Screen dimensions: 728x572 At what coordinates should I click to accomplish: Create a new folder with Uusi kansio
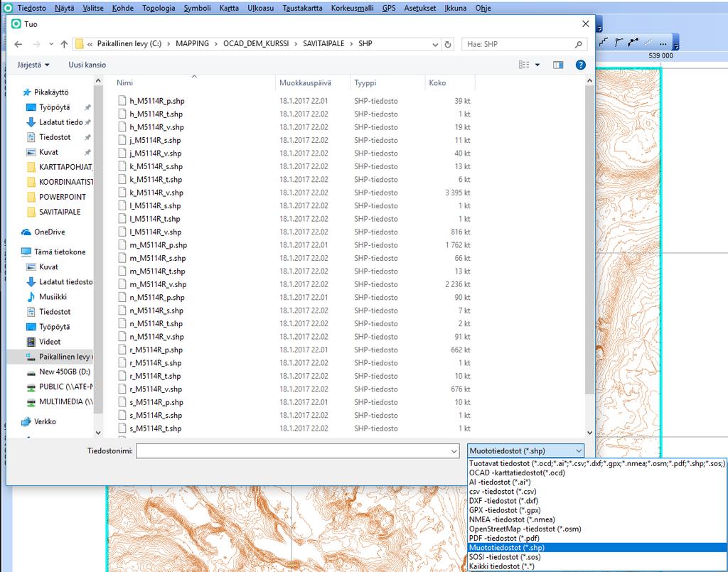pos(87,65)
